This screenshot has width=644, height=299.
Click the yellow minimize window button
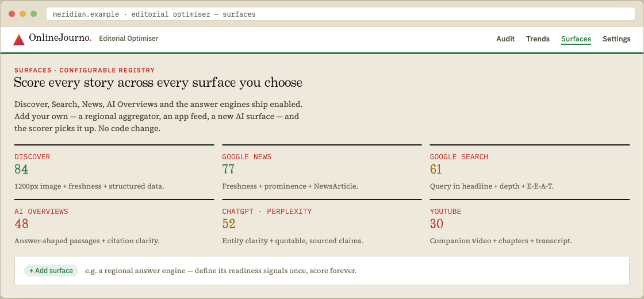tap(22, 14)
